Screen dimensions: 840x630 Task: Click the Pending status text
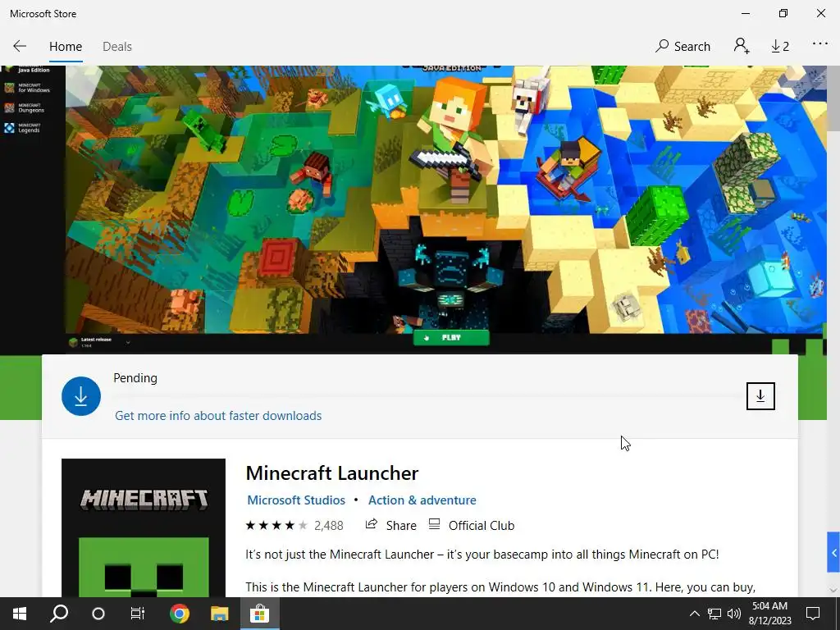[135, 378]
